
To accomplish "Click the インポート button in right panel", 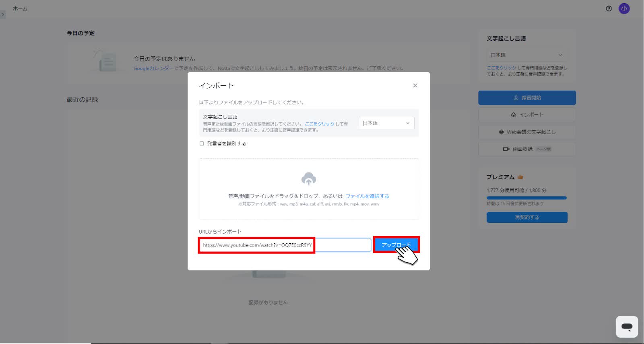I will [527, 115].
